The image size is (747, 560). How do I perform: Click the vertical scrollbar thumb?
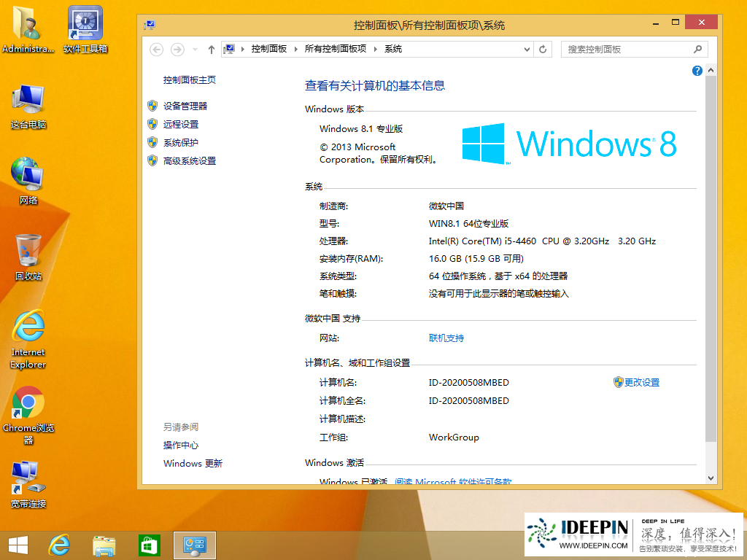(x=711, y=259)
